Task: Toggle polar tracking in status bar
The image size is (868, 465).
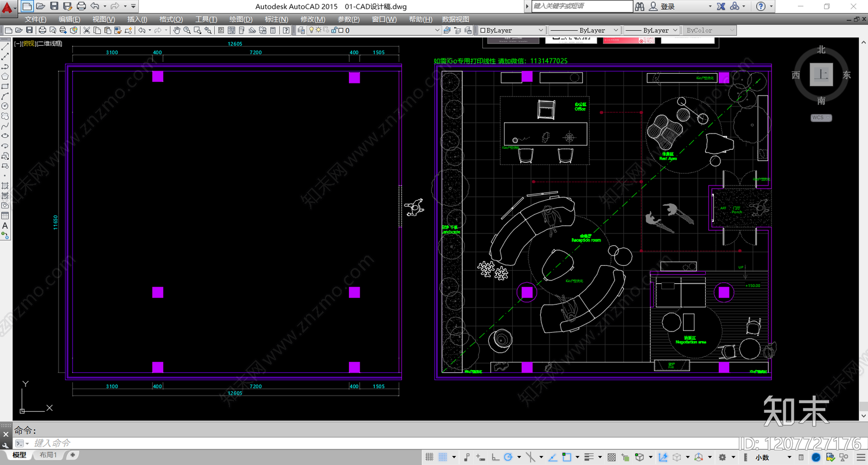Action: 508,457
